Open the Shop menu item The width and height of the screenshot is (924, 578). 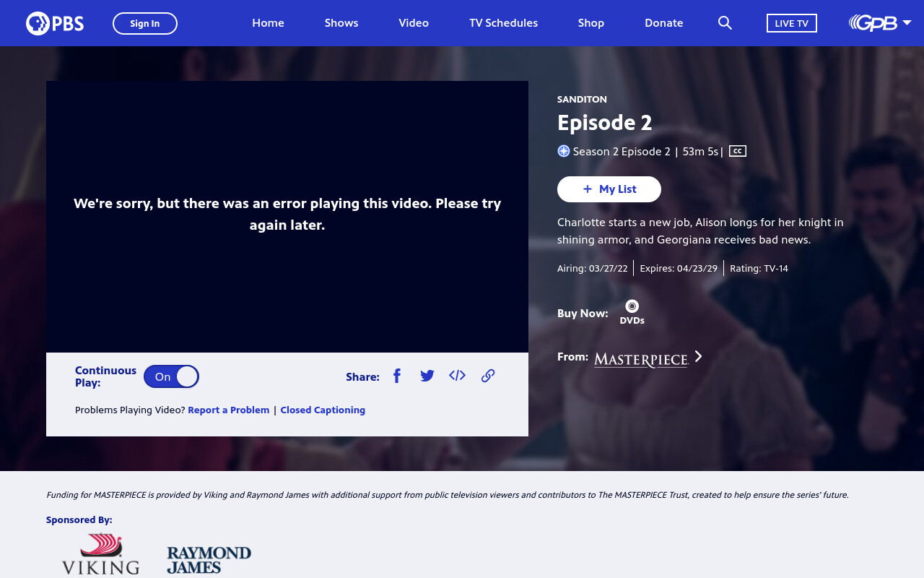point(591,23)
